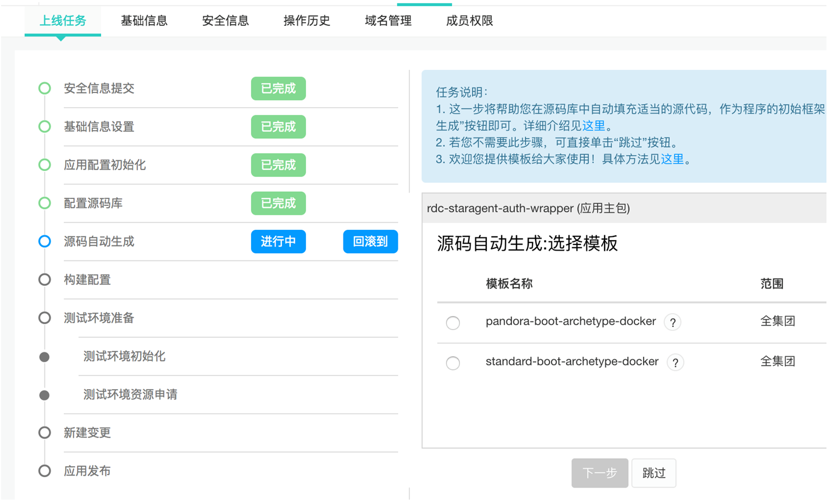
Task: Go to 操作历史 tab
Action: coord(307,21)
